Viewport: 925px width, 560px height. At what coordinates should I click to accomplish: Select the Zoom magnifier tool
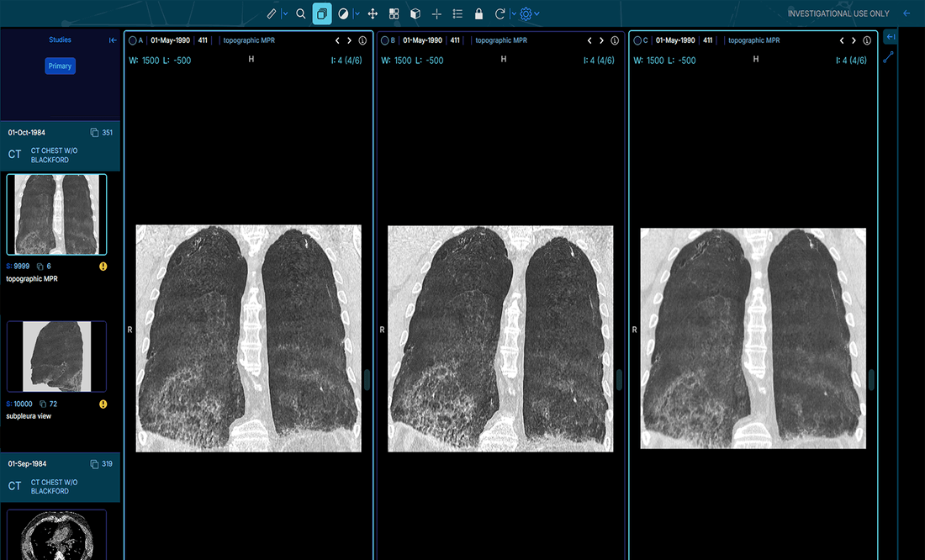tap(301, 13)
